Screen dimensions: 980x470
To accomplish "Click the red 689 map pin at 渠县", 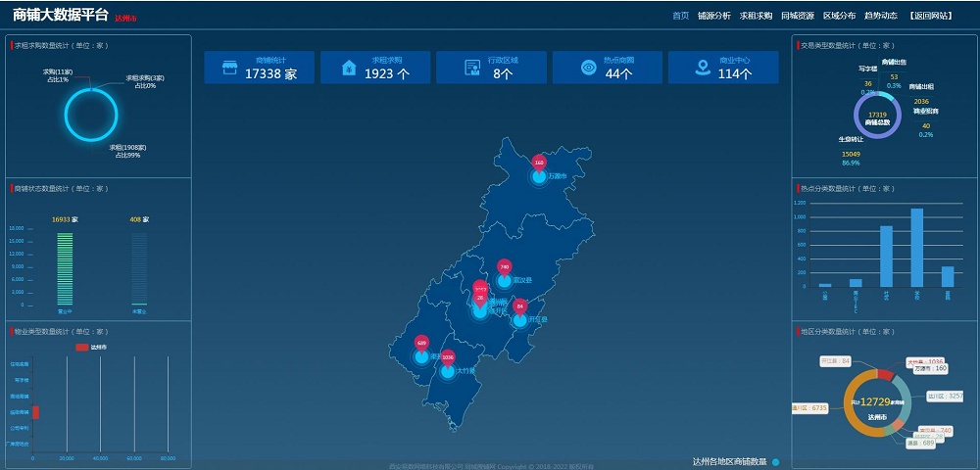I will (x=421, y=343).
